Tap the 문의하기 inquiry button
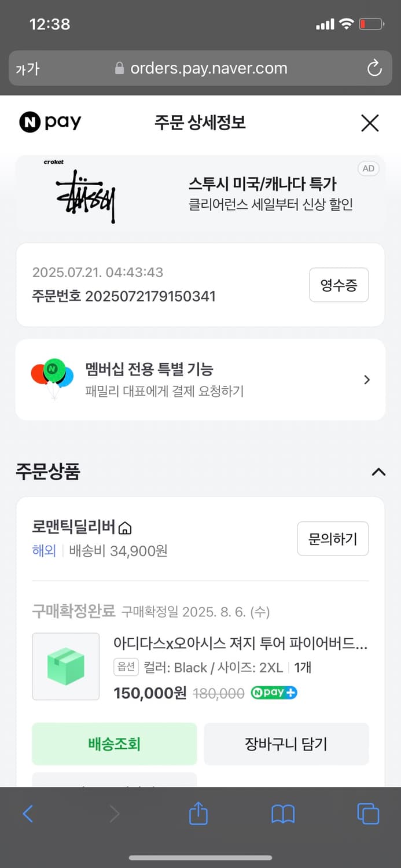The width and height of the screenshot is (401, 868). pos(333,539)
